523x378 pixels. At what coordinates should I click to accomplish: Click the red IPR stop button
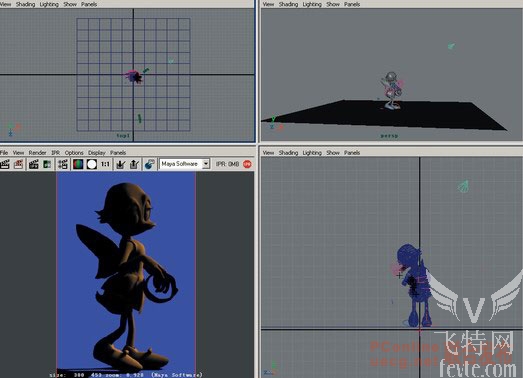(x=247, y=164)
